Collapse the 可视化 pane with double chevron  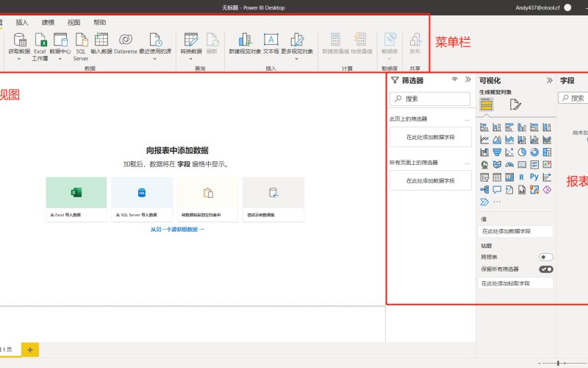pyautogui.click(x=549, y=80)
